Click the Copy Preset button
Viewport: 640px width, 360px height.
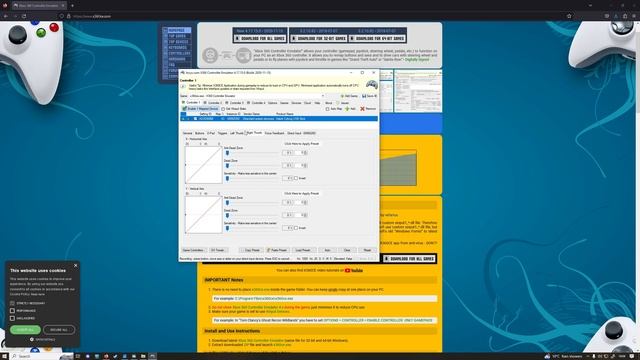[x=252, y=250]
